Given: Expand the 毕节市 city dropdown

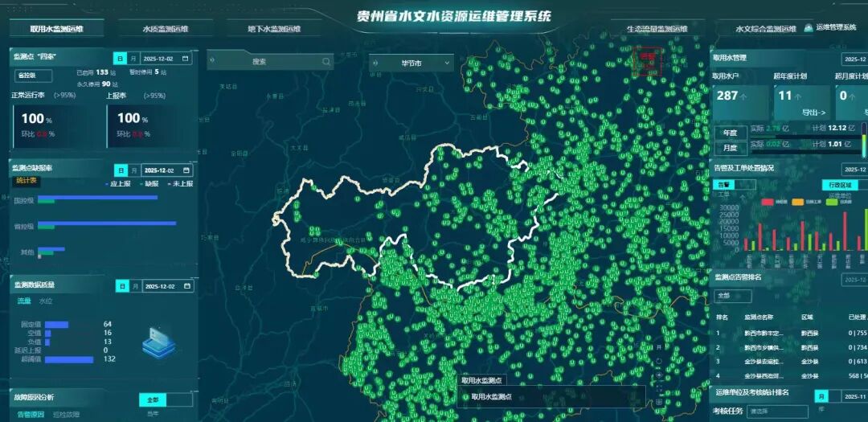Looking at the screenshot, I should click(x=411, y=63).
